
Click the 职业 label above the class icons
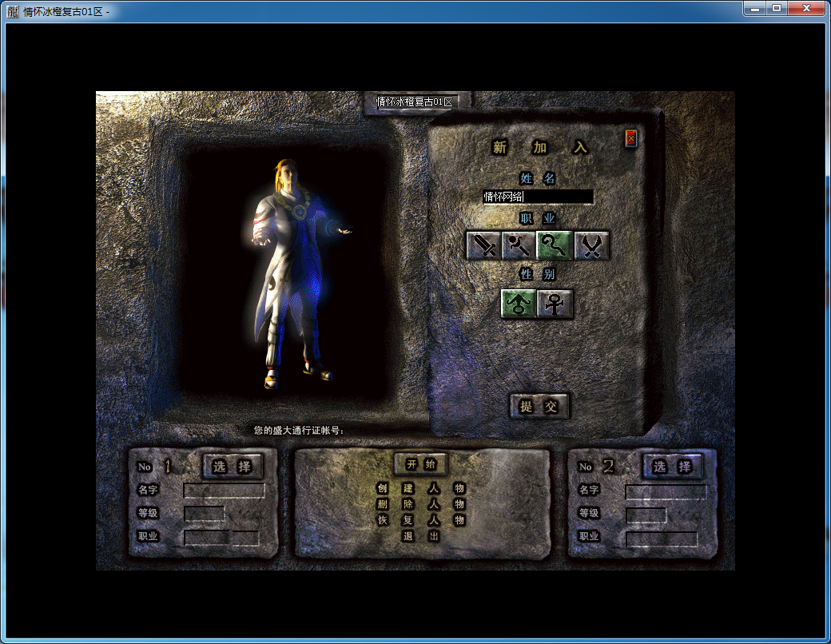[x=538, y=218]
